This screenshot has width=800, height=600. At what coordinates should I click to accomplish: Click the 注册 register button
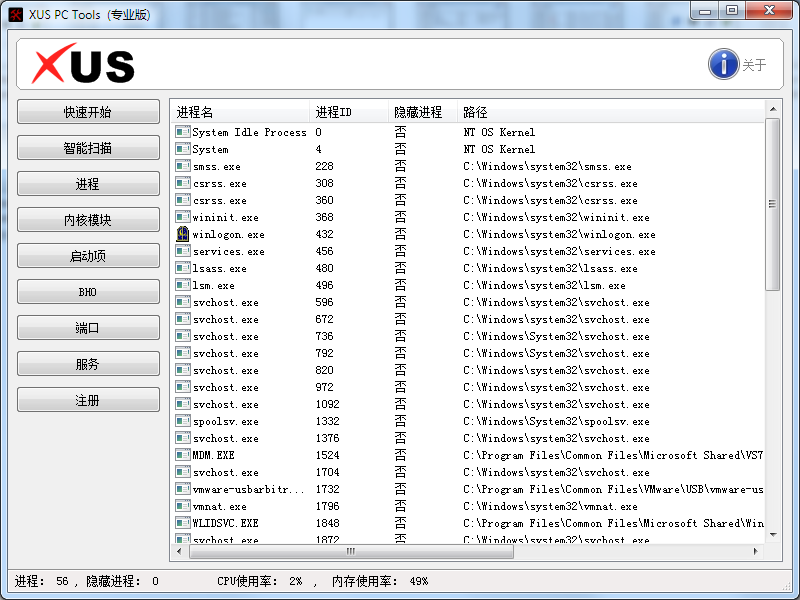(88, 400)
